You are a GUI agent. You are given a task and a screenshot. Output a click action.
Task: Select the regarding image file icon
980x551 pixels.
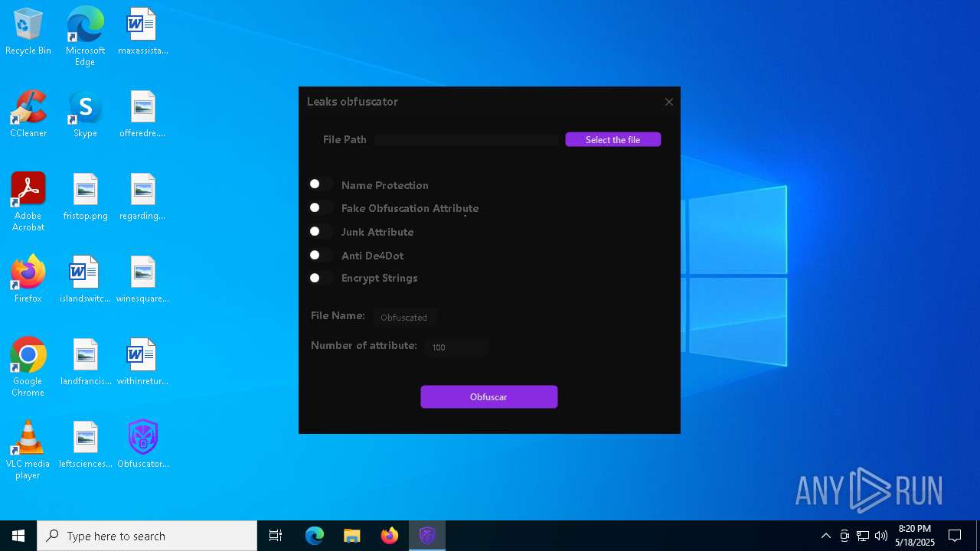click(x=142, y=197)
